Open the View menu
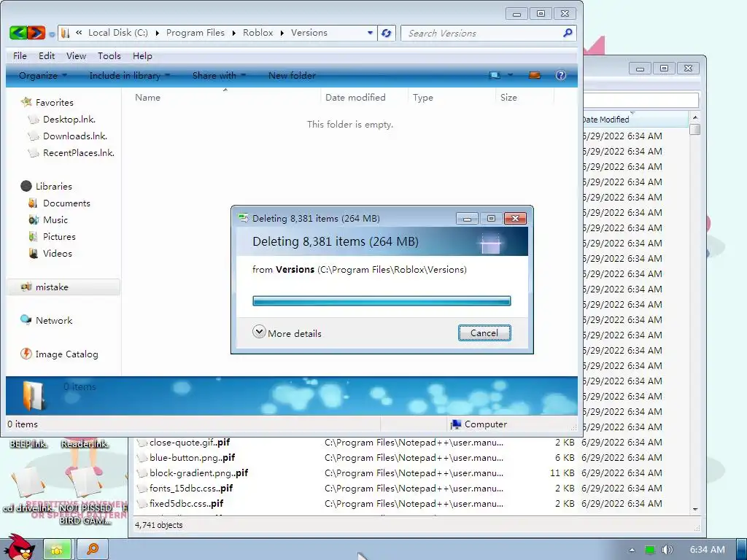Image resolution: width=747 pixels, height=560 pixels. point(76,55)
